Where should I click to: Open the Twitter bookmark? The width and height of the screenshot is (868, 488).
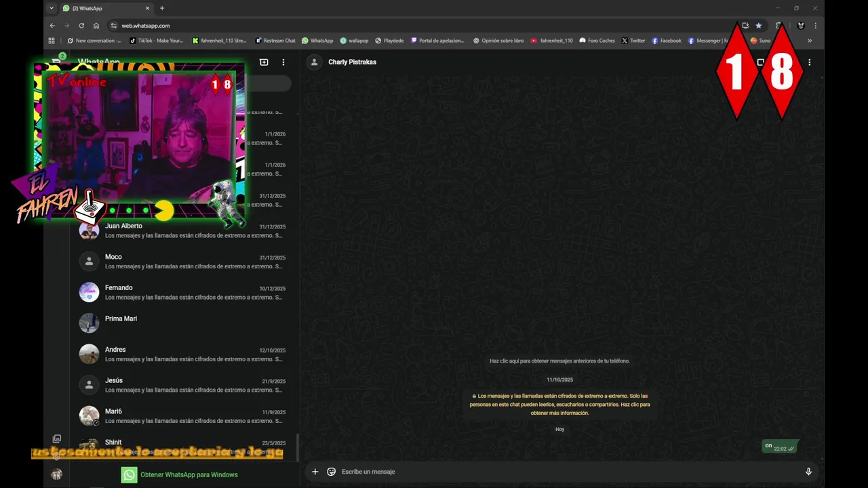pos(633,41)
